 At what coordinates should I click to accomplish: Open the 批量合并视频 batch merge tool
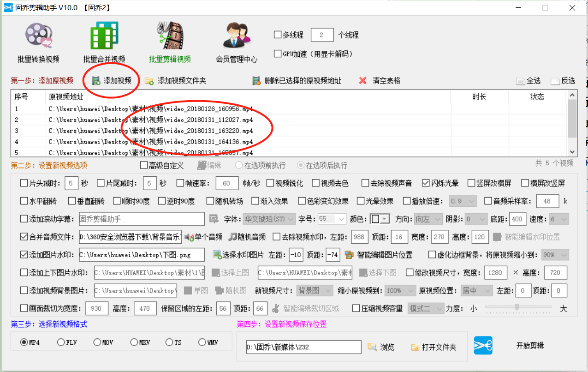click(104, 42)
